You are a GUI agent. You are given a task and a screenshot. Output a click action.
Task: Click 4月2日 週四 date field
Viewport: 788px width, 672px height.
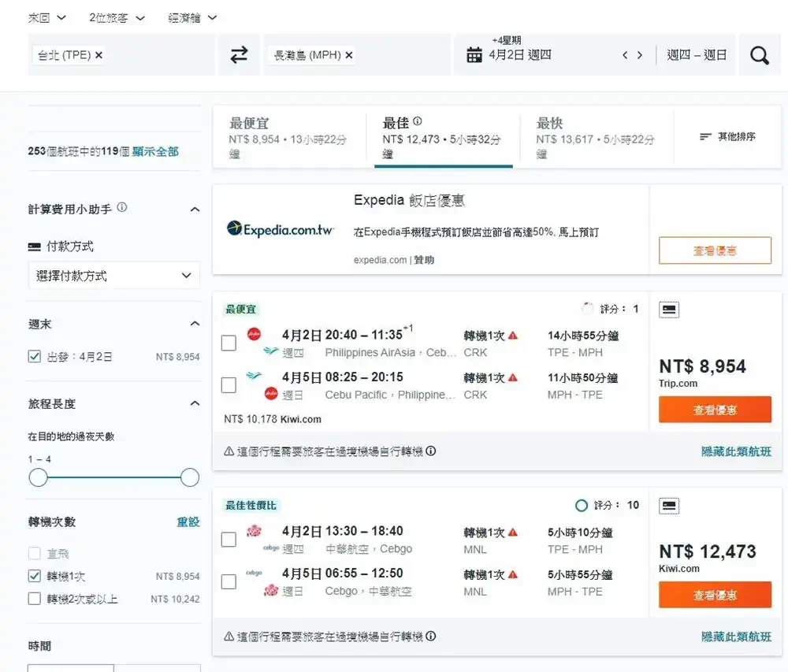click(x=520, y=54)
